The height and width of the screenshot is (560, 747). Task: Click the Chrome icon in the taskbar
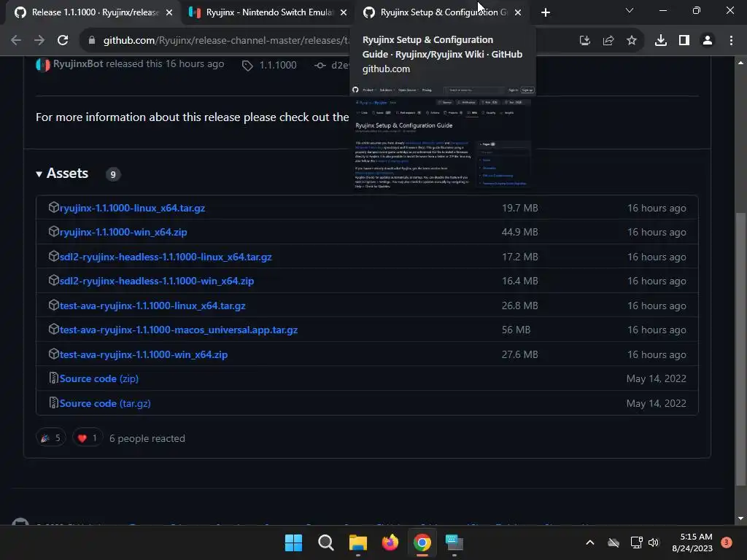point(422,542)
